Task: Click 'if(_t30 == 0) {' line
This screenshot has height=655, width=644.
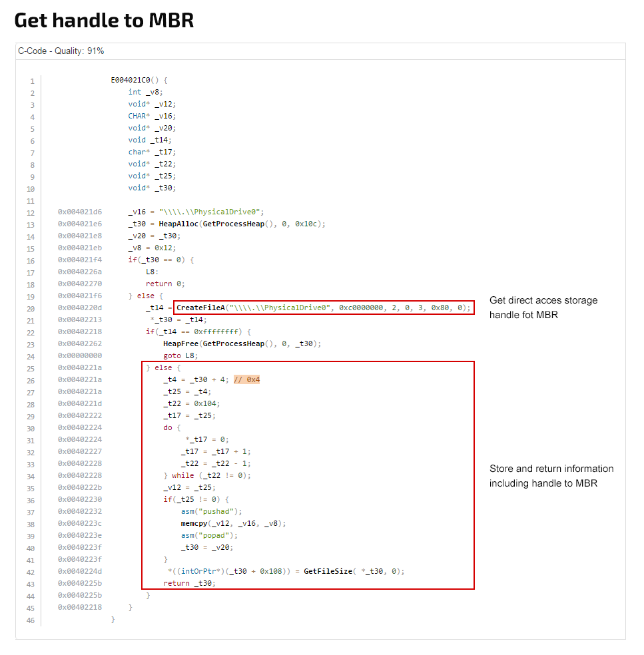Action: (x=161, y=260)
